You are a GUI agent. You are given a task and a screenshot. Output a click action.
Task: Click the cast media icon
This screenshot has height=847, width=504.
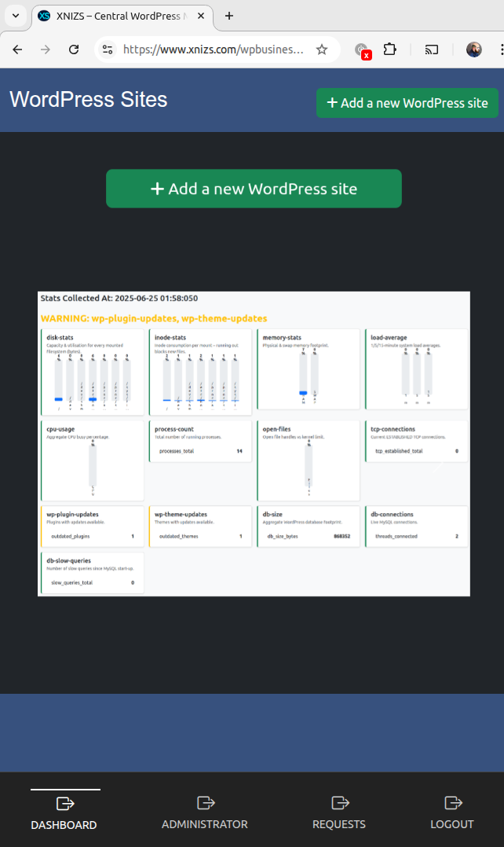[x=431, y=49]
